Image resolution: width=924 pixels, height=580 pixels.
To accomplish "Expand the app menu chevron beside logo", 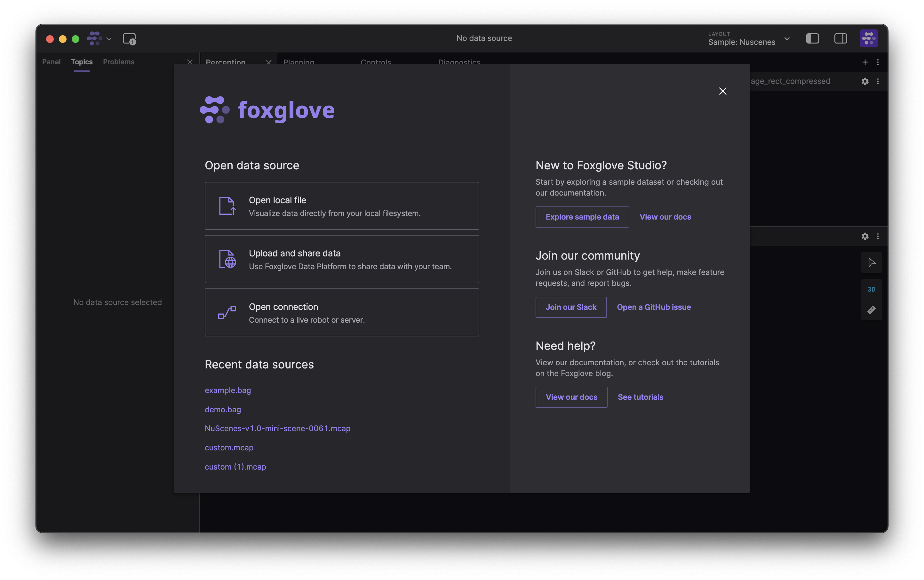I will point(109,39).
